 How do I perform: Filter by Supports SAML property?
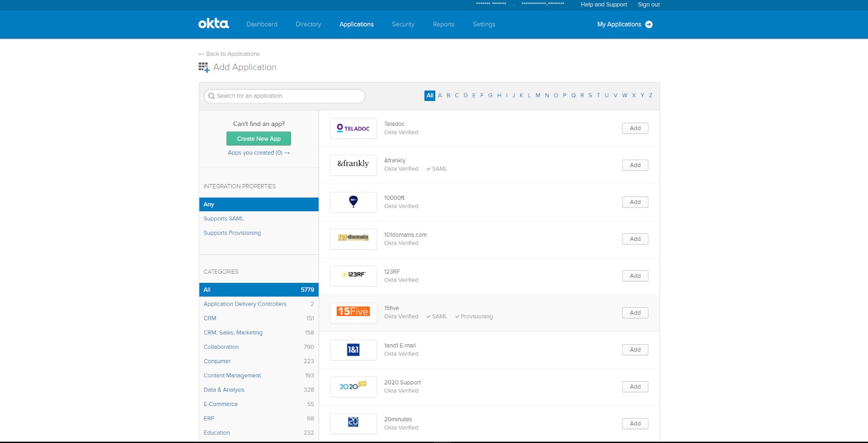click(x=224, y=219)
